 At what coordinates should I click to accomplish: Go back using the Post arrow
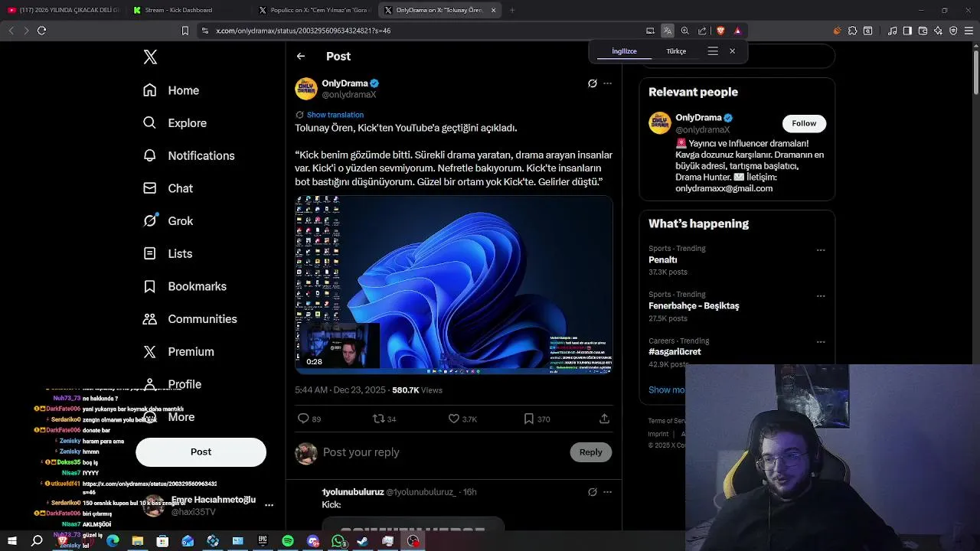coord(301,56)
